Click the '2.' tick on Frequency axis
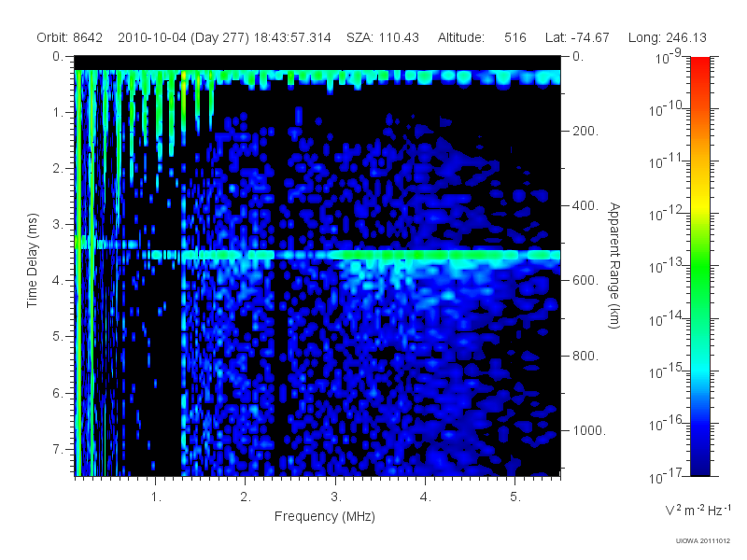747x560 pixels. point(246,497)
